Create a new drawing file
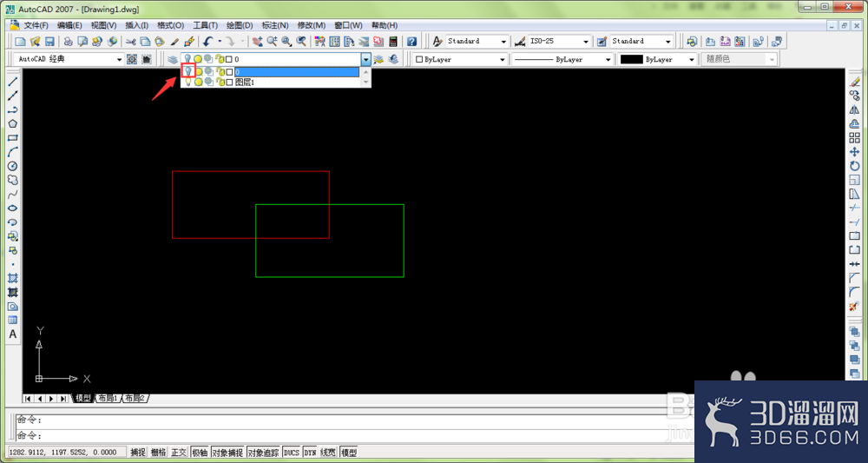 point(21,42)
